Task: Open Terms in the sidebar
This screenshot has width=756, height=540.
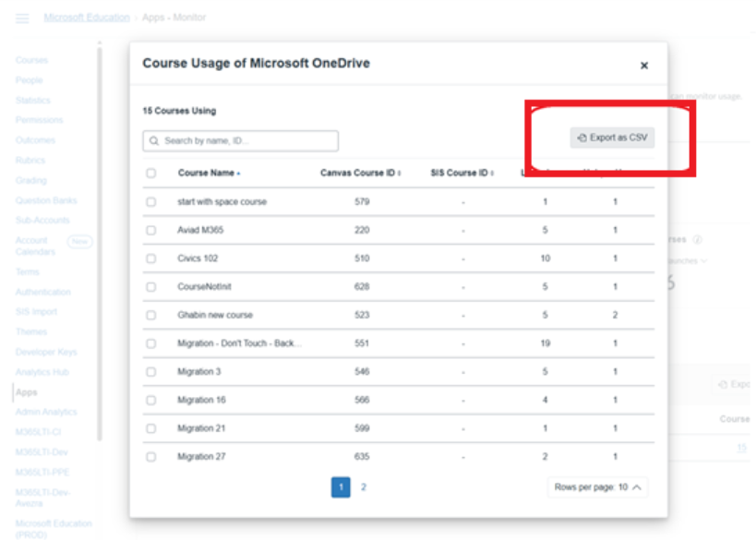Action: click(x=27, y=272)
